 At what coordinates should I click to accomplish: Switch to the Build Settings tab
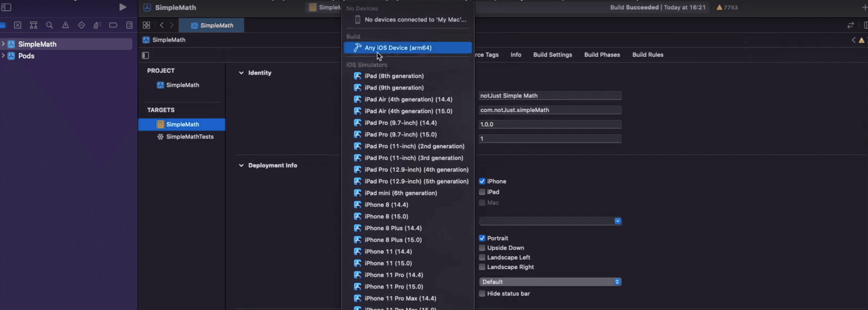552,55
